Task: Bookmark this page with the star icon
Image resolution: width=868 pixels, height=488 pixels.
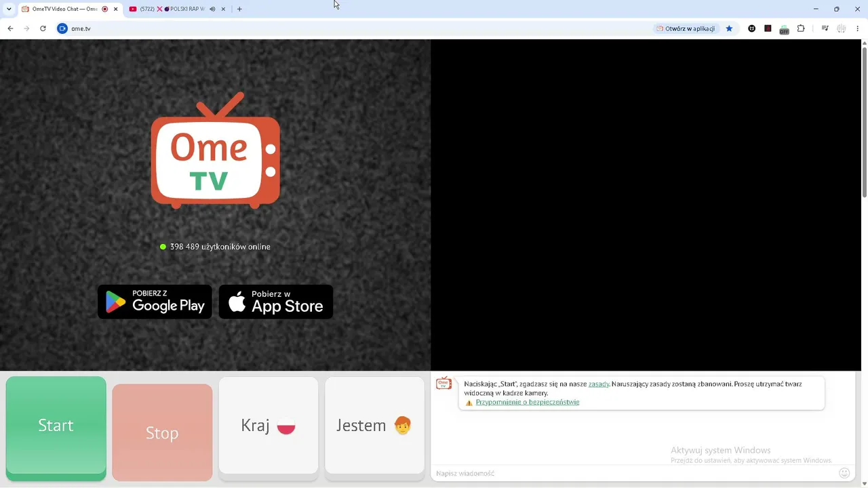Action: click(729, 28)
